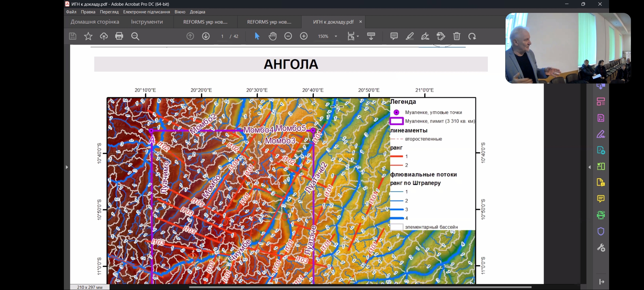Viewport: 644px width, 290px height.
Task: Click the Save to cloud upload icon
Action: pos(104,36)
